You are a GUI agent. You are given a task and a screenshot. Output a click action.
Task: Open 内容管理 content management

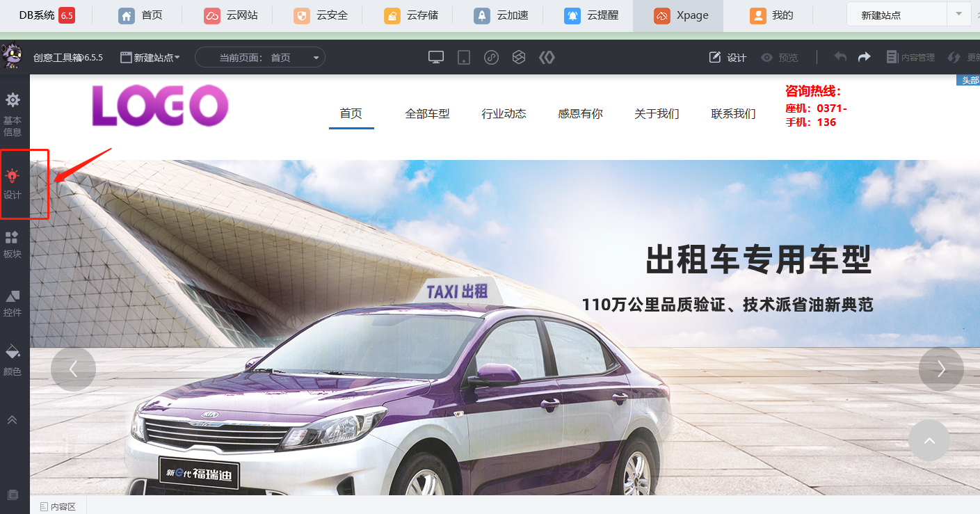pos(910,58)
